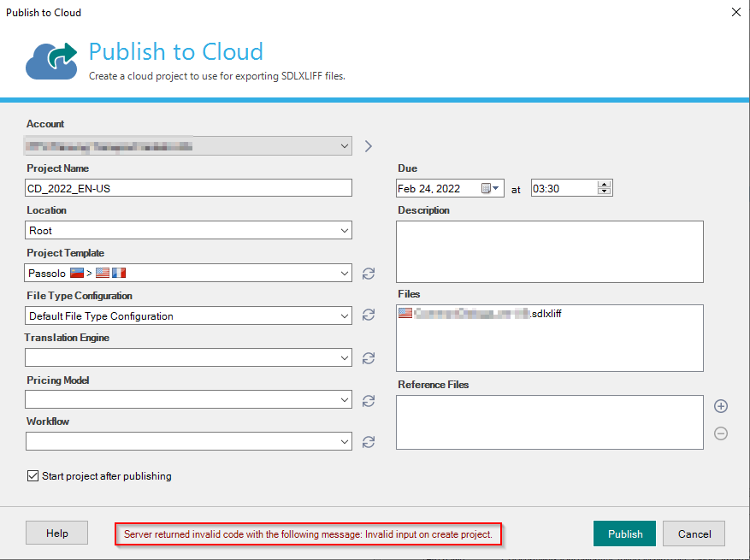The image size is (750, 560).
Task: Refresh the Workflow list
Action: [x=369, y=442]
